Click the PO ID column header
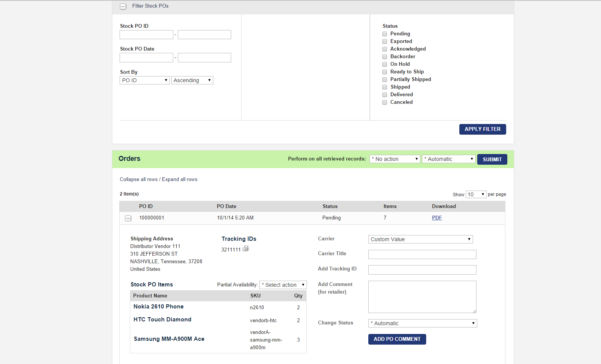601x364 pixels. point(146,207)
